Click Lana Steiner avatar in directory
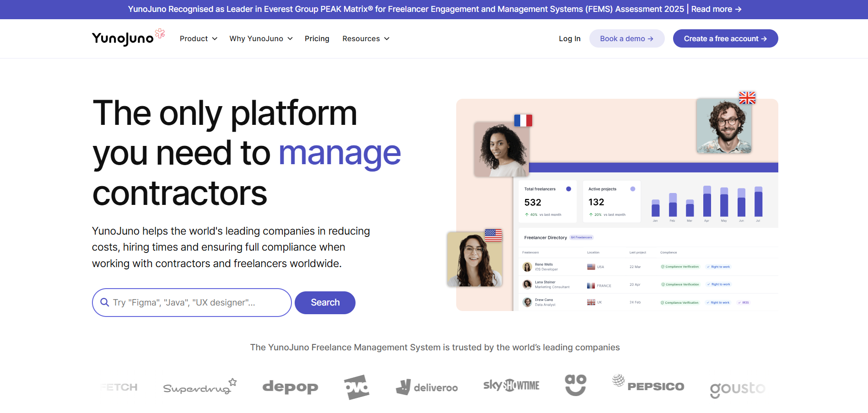Image resolution: width=868 pixels, height=413 pixels. click(x=527, y=284)
